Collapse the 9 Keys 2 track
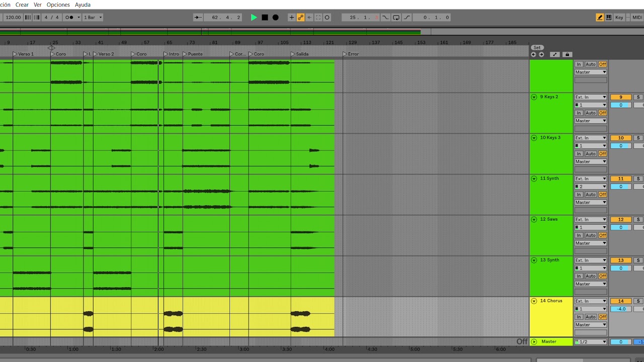644x362 pixels. 534,97
